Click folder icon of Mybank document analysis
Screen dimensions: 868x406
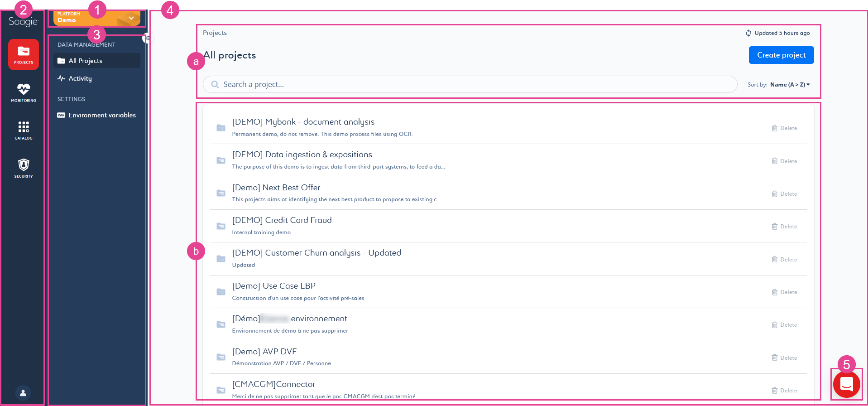(x=221, y=128)
